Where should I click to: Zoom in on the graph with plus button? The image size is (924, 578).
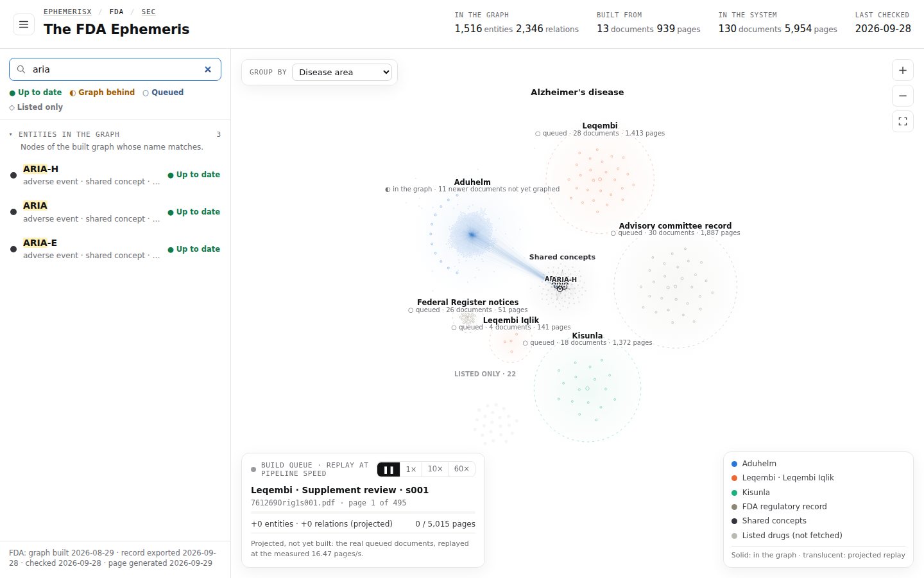pos(903,70)
